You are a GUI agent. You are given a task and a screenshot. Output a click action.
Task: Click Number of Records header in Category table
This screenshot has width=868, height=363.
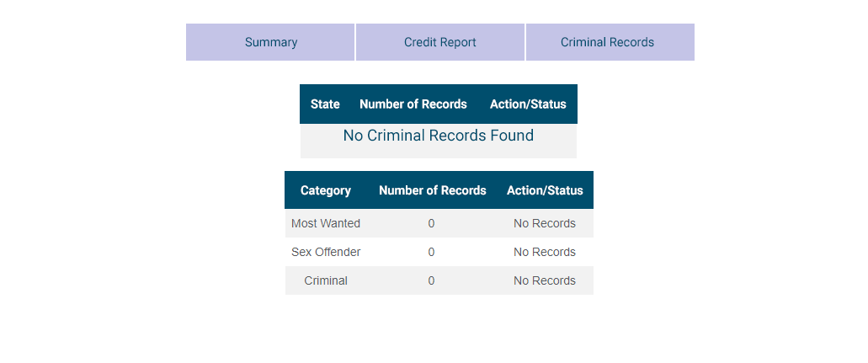click(433, 190)
